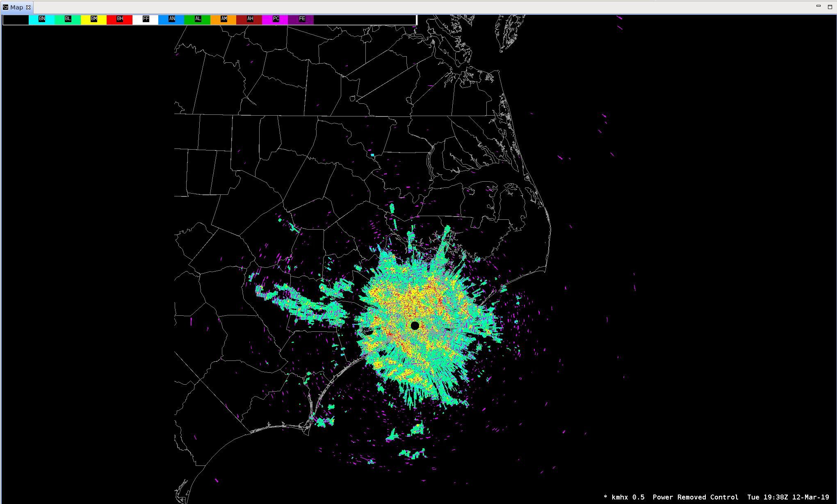The height and width of the screenshot is (504, 837).
Task: Click the 'Tue 19:38Z 12-Mar-19' timestamp
Action: coord(788,497)
